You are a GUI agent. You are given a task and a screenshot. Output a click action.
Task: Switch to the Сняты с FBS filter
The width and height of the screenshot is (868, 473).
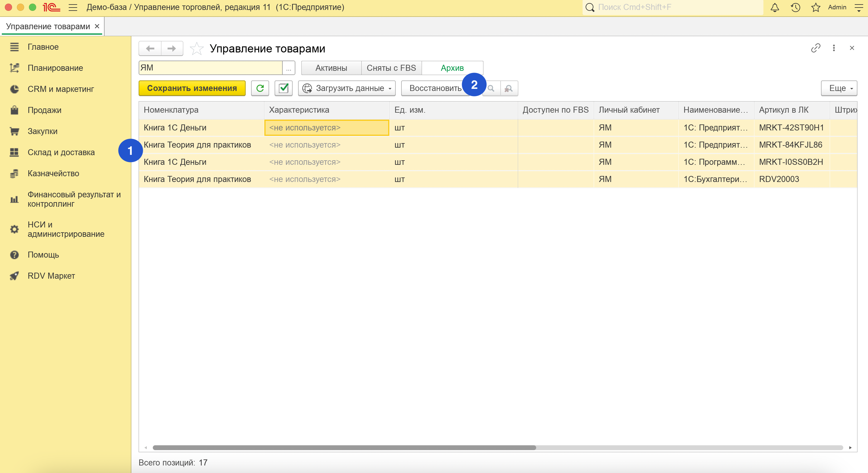(391, 68)
